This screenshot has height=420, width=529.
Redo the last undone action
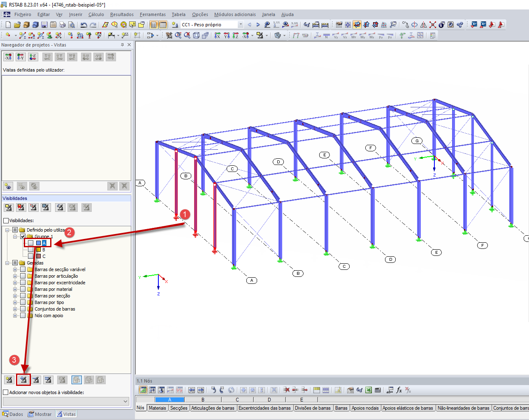[93, 25]
